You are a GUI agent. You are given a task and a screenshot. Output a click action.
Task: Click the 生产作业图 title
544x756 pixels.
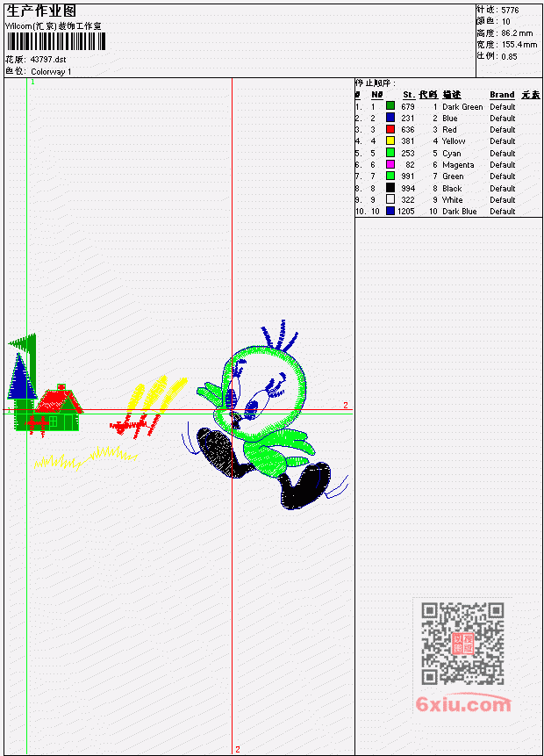41,11
